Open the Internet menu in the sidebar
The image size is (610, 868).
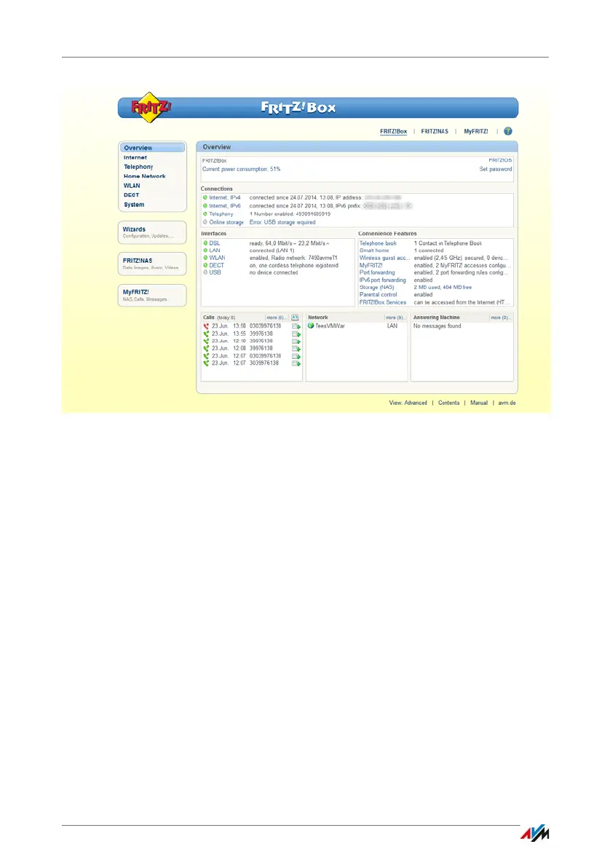click(135, 158)
